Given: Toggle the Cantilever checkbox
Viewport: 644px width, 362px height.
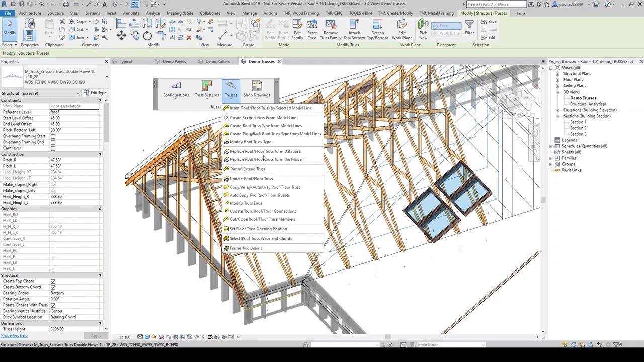Looking at the screenshot, I should pos(53,148).
